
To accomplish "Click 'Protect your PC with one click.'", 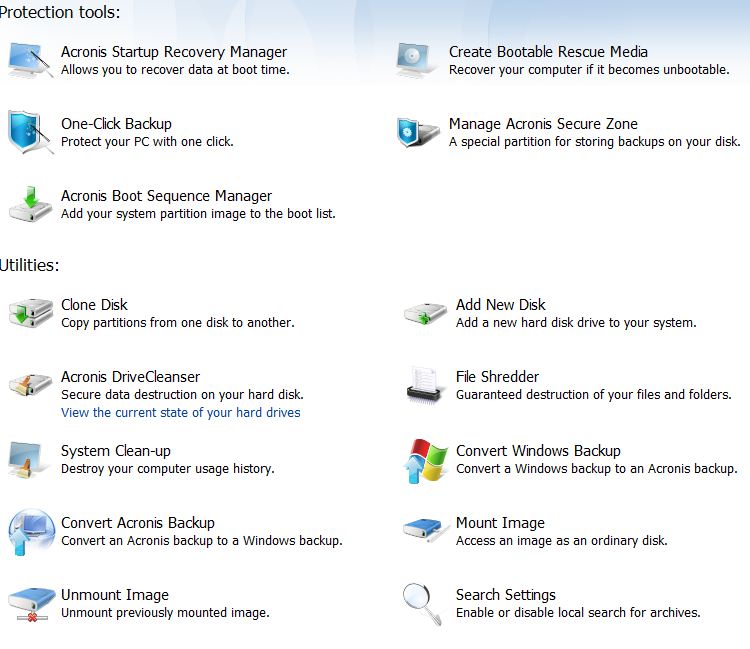I will tap(147, 142).
